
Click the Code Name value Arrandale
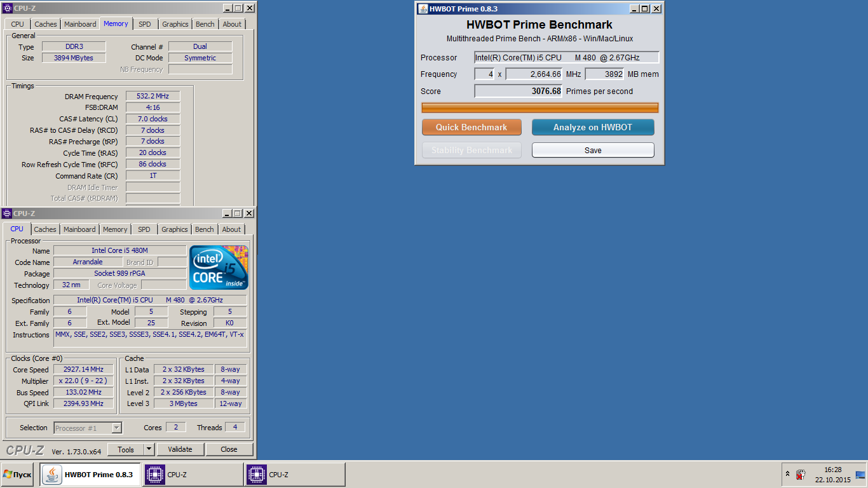[88, 262]
